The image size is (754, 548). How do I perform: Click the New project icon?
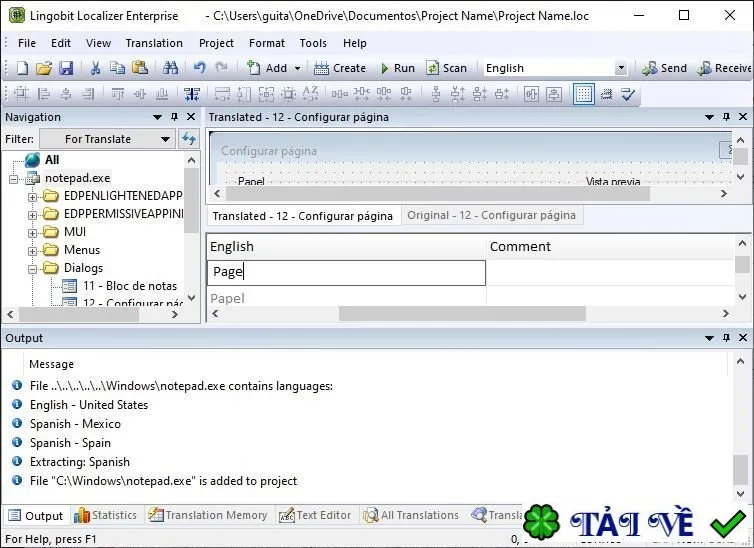pyautogui.click(x=22, y=68)
